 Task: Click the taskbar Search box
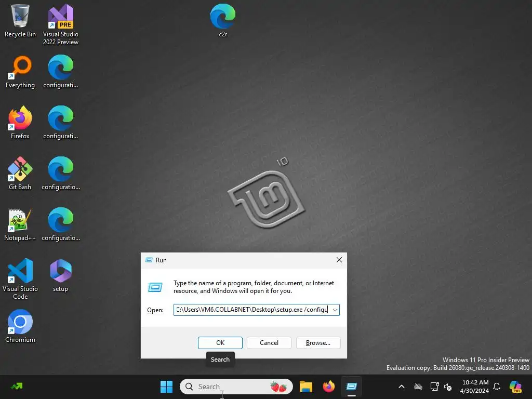[x=236, y=387]
